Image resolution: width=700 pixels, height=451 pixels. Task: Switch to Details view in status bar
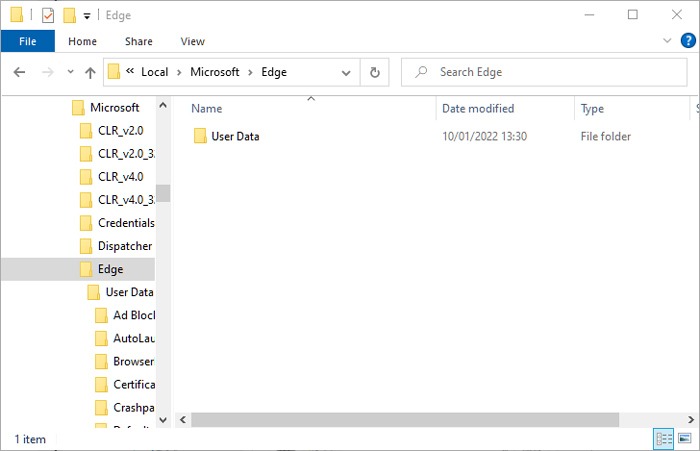click(663, 439)
